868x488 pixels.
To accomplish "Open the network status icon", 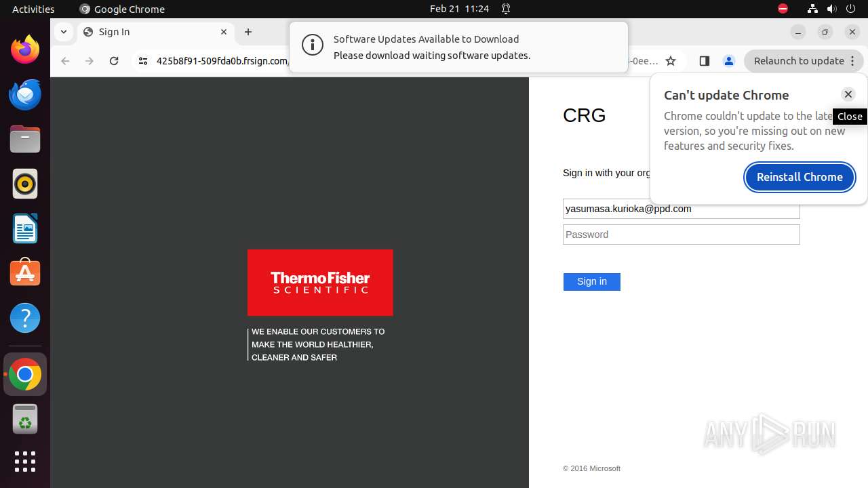I will click(812, 9).
